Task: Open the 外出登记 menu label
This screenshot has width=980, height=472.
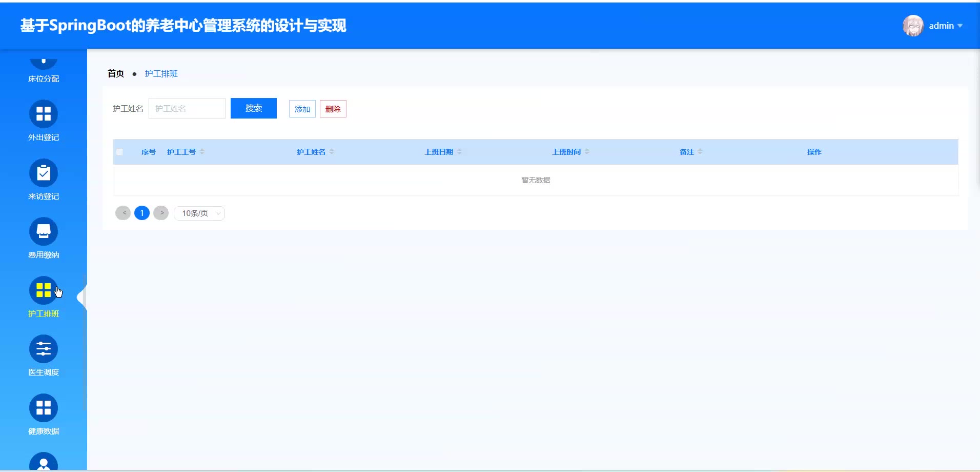Action: pyautogui.click(x=44, y=137)
